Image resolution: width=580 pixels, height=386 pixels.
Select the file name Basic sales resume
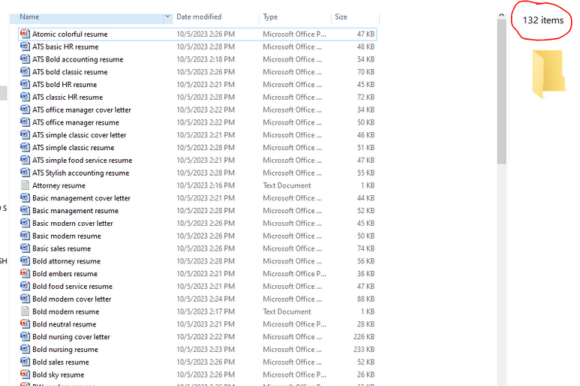pos(61,248)
